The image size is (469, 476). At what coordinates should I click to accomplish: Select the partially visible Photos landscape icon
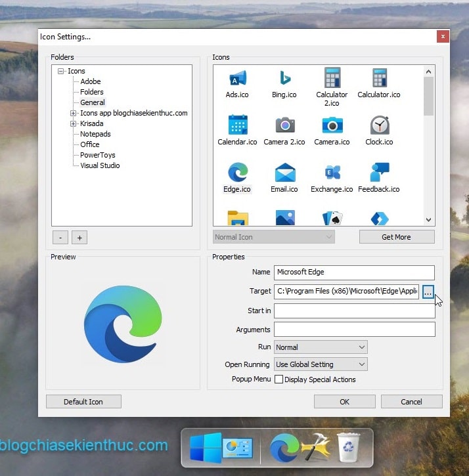click(285, 217)
